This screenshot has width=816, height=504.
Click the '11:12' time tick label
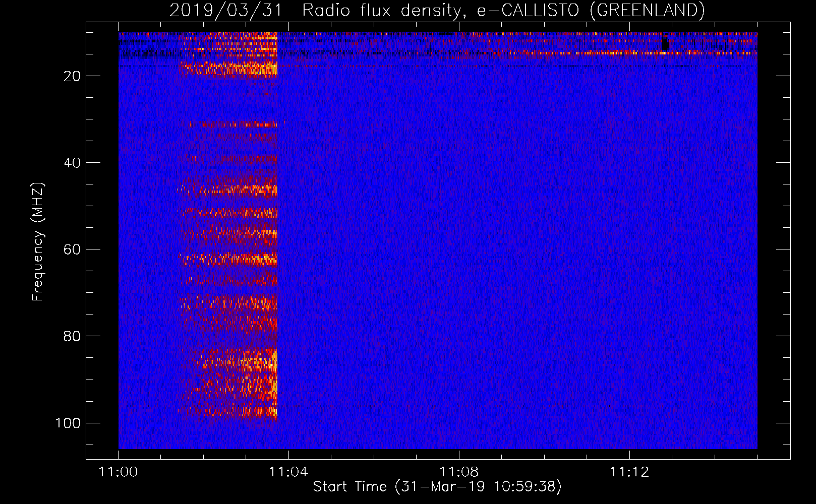tap(629, 472)
